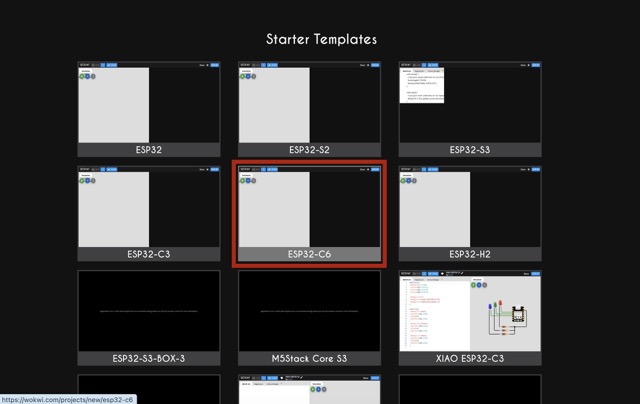Click the ESP32-S3-BOX-3 label text
This screenshot has height=404, width=640.
click(149, 358)
